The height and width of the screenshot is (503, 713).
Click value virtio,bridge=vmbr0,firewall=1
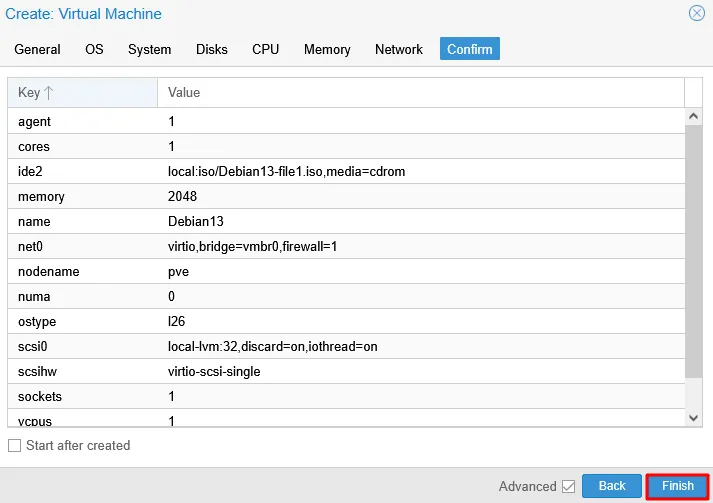tap(252, 246)
